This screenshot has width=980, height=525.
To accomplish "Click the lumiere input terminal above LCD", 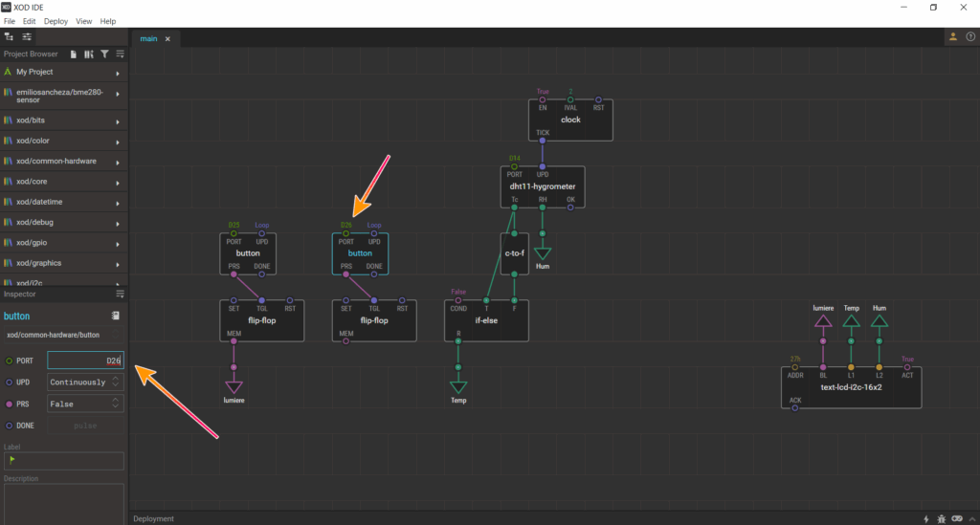I will [823, 321].
